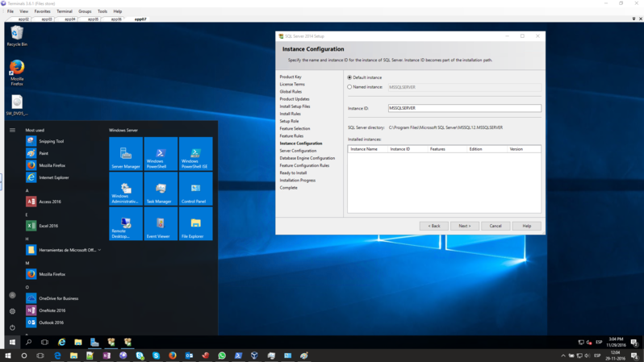Click the Recycle Bin desktop icon
Image resolution: width=644 pixels, height=362 pixels.
point(17,35)
